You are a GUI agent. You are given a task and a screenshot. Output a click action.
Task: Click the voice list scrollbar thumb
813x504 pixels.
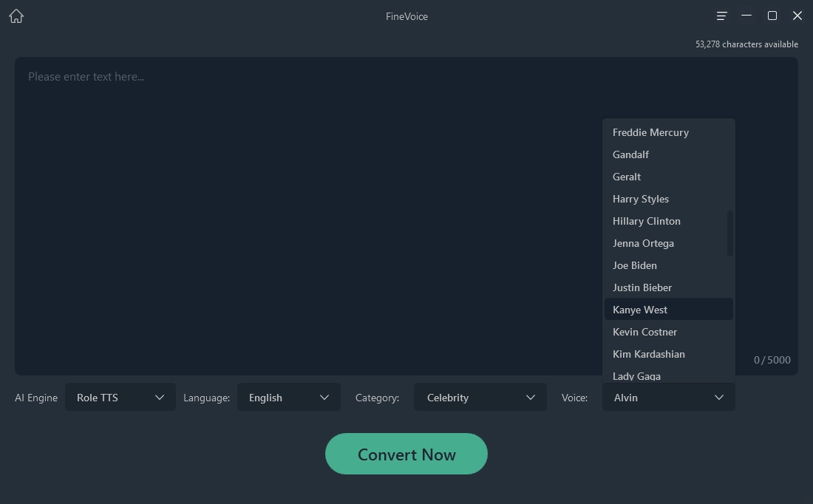730,233
